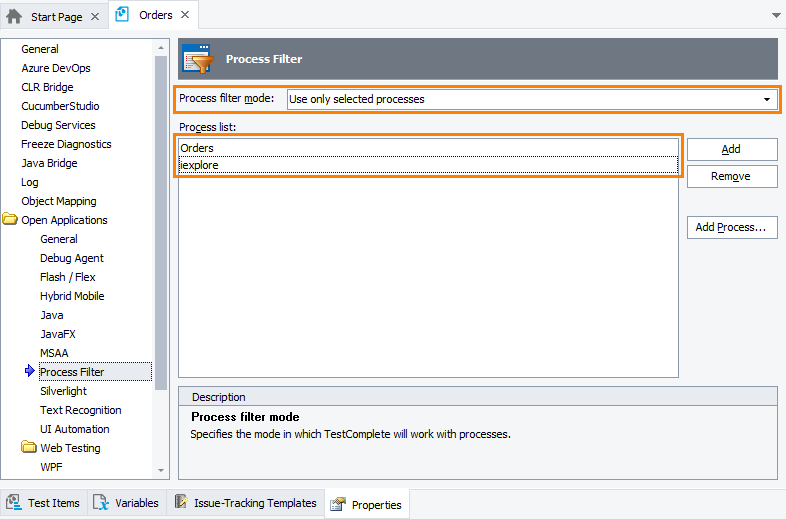Select Hybrid Mobile option
Viewport: 786px width, 519px height.
tap(72, 296)
